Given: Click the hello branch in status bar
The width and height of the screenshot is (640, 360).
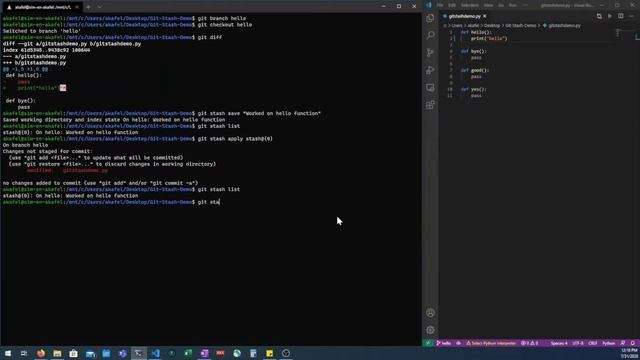Looking at the screenshot, I should (444, 343).
